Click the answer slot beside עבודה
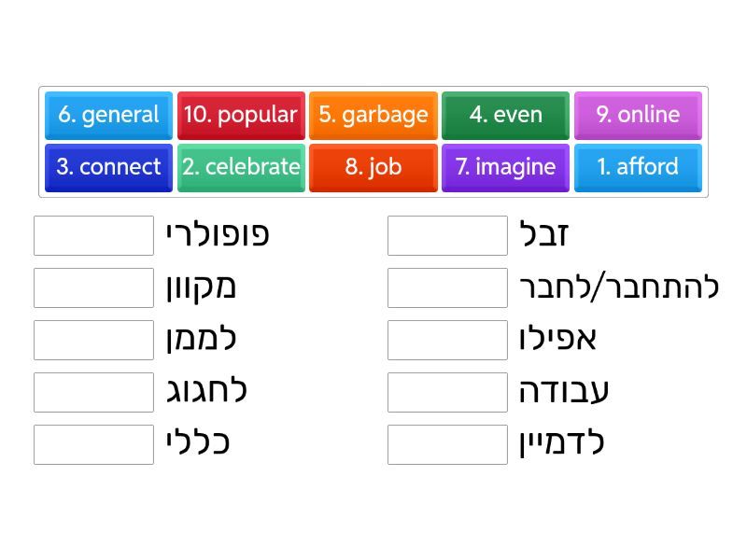Image resolution: width=747 pixels, height=560 pixels. pyautogui.click(x=447, y=392)
